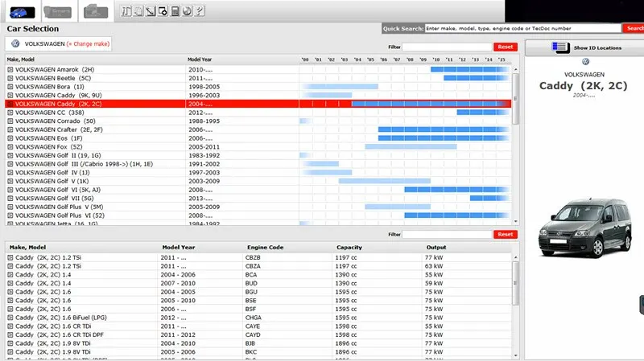Click the row icon beside VOLKSWAGEN Amarok (2H)

(10, 70)
